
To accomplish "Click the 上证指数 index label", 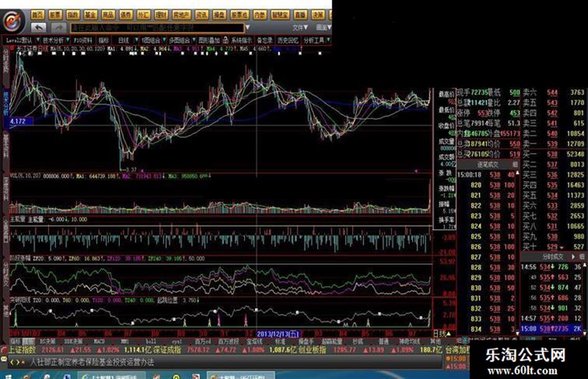I will pyautogui.click(x=22, y=350).
